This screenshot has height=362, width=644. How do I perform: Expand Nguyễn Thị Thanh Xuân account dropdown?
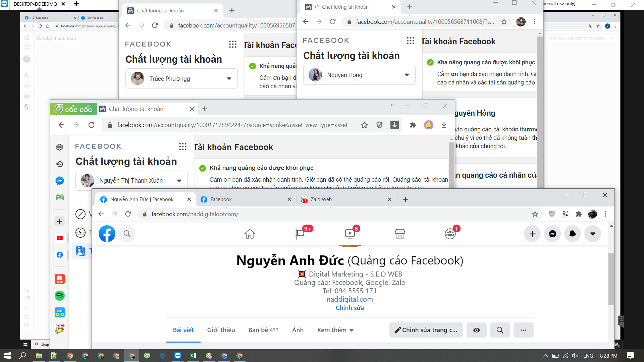[179, 181]
